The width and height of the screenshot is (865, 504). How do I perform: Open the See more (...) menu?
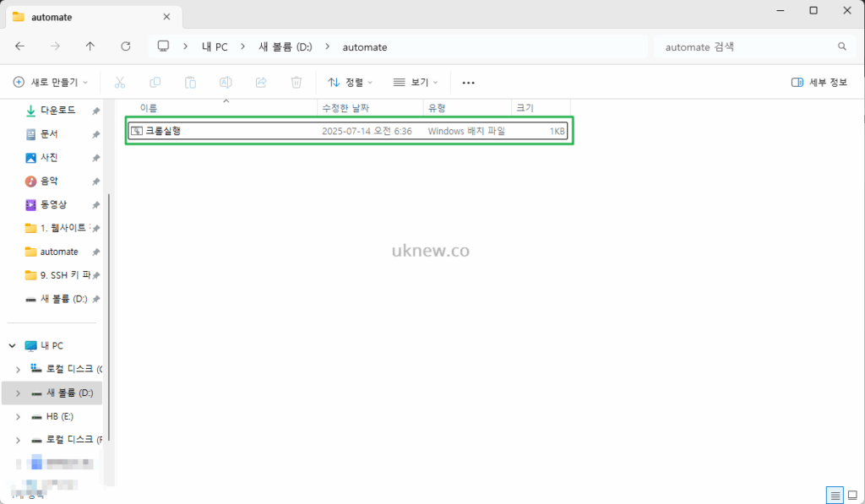pos(469,82)
